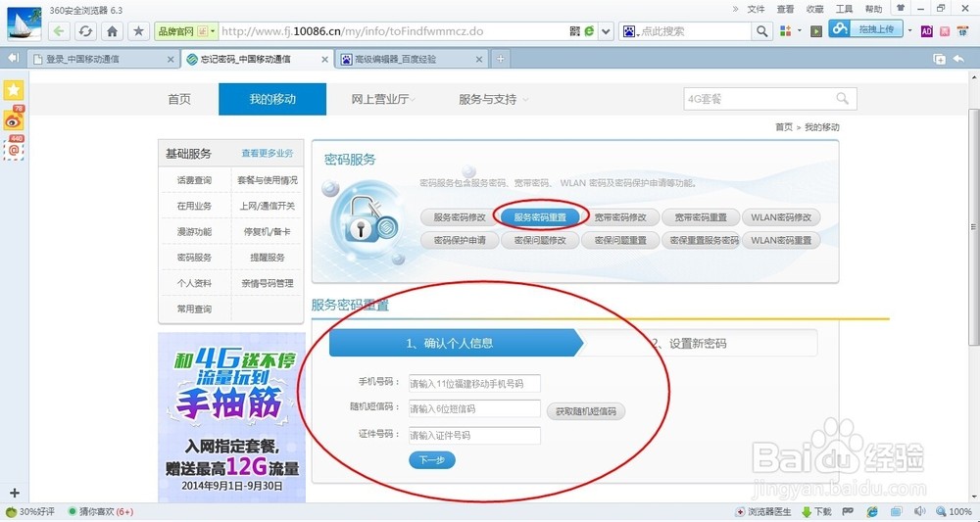Click the purple AD blocker icon
The height and width of the screenshot is (522, 980).
tap(927, 31)
